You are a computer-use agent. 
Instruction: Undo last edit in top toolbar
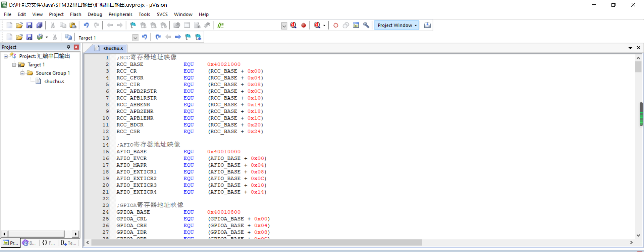[x=86, y=25]
